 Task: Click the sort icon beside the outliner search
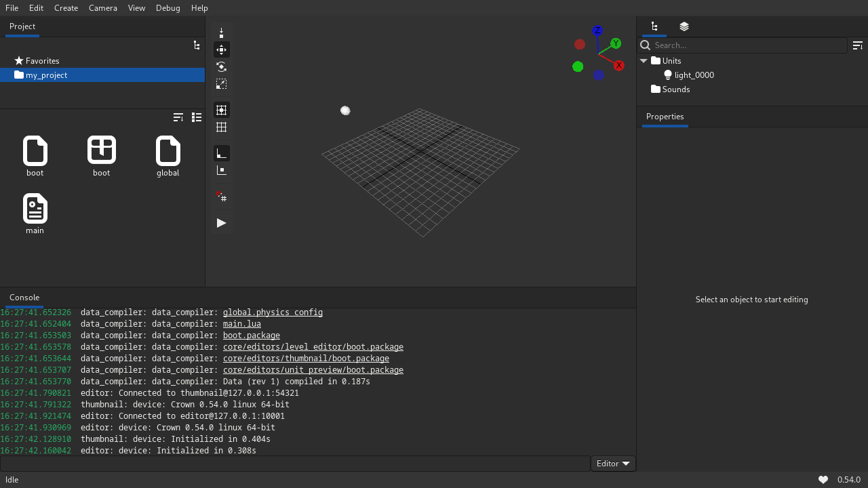857,45
